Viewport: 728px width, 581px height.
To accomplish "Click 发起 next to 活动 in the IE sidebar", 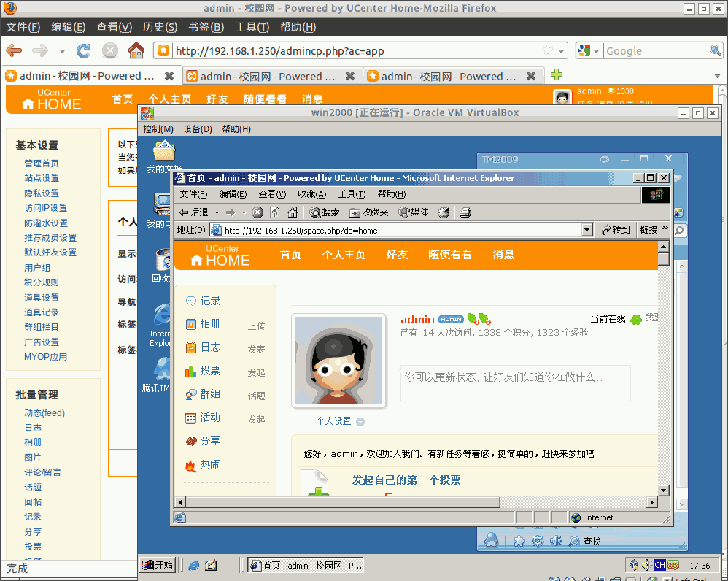I will coord(256,420).
